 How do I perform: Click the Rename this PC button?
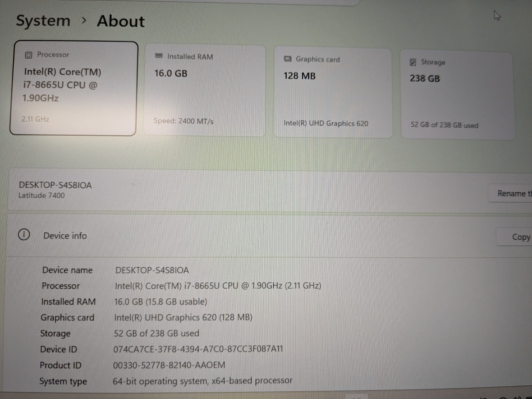pyautogui.click(x=510, y=194)
